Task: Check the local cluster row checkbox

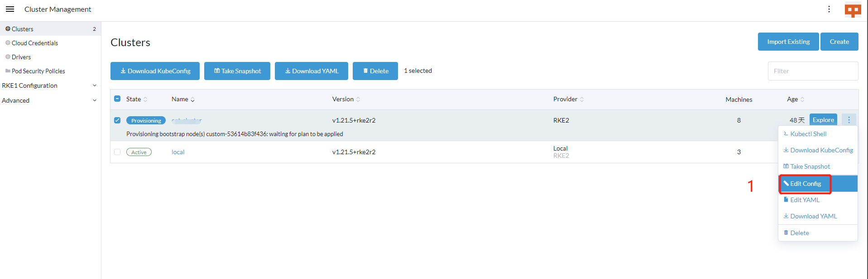Action: (x=117, y=152)
